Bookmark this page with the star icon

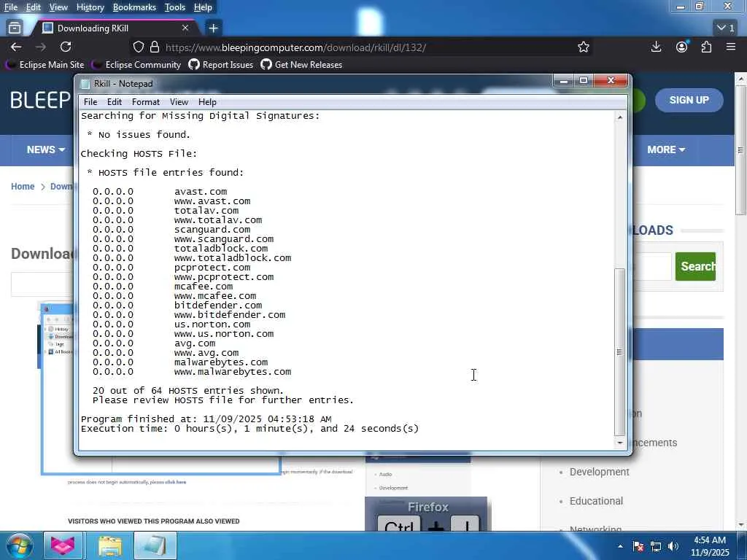point(583,47)
